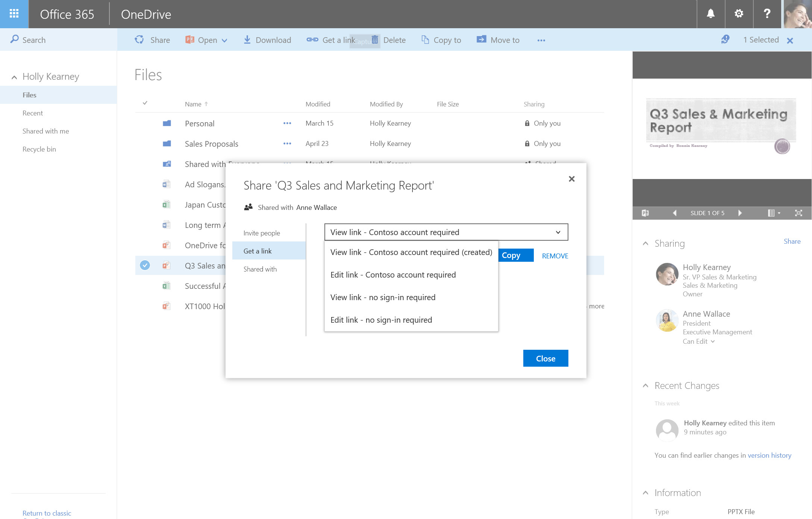This screenshot has height=519, width=812.
Task: Click the notifications bell icon
Action: (x=710, y=14)
